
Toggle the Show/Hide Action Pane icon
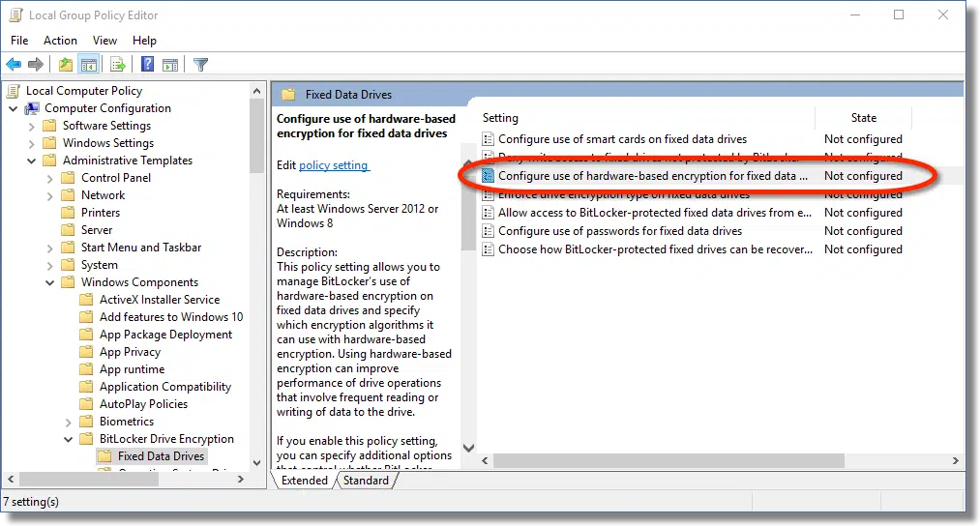tap(171, 65)
